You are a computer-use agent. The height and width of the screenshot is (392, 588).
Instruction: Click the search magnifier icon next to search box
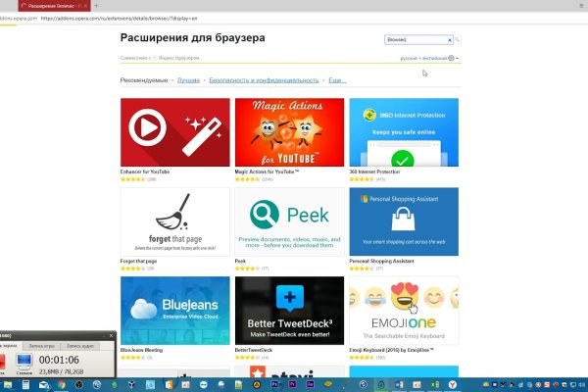(x=458, y=40)
